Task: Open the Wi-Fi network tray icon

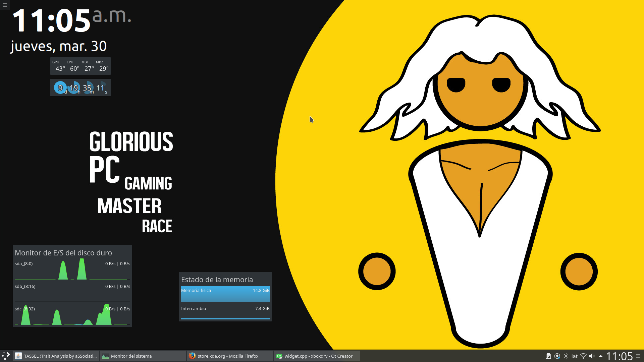Action: [583, 356]
